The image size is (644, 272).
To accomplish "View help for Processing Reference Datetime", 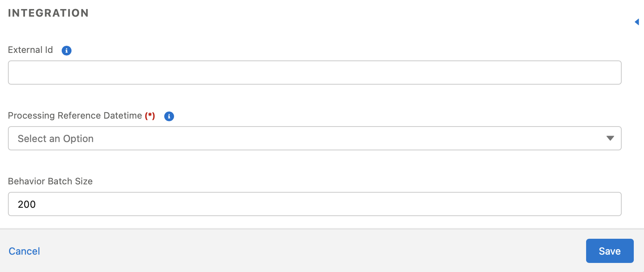I will tap(169, 116).
